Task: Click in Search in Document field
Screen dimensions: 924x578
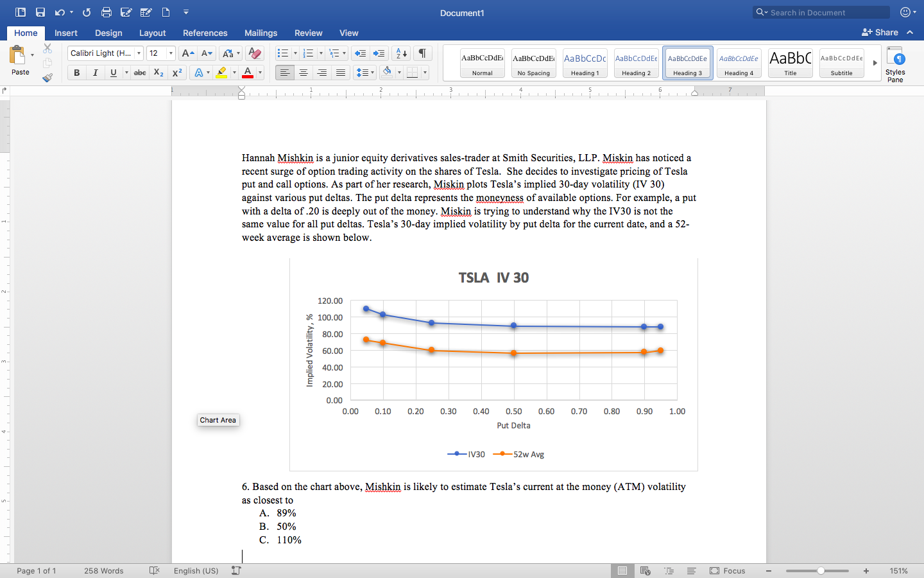Action: pos(821,12)
